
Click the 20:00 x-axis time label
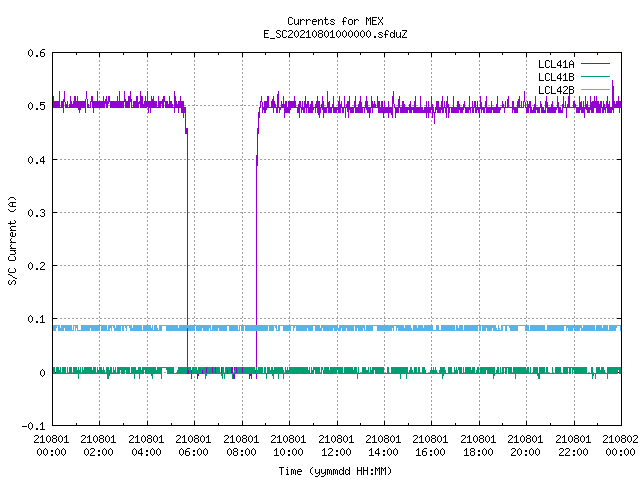tap(526, 452)
